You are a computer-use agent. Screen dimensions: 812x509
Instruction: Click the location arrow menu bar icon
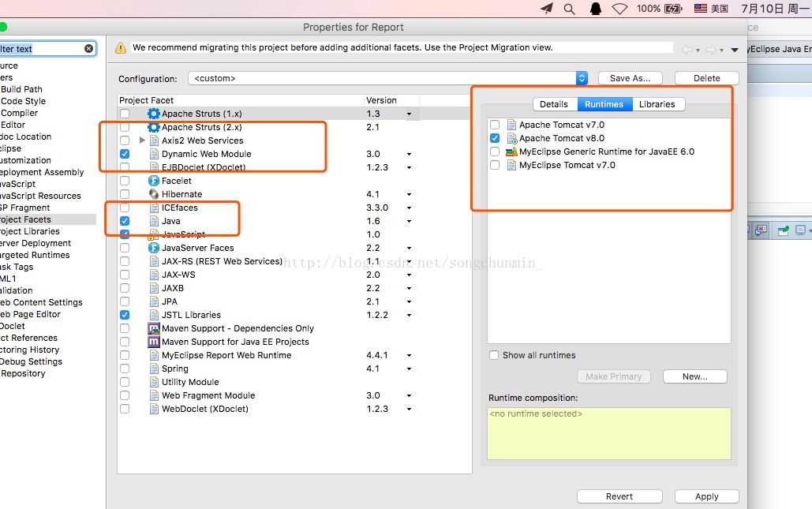(547, 8)
